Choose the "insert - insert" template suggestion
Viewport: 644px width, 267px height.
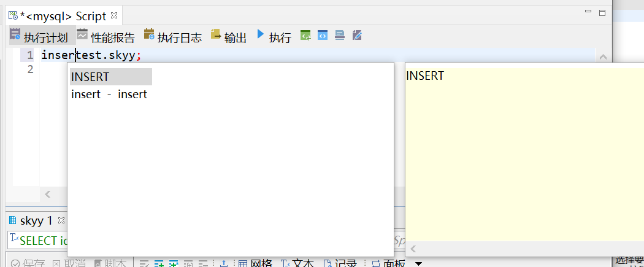point(109,95)
